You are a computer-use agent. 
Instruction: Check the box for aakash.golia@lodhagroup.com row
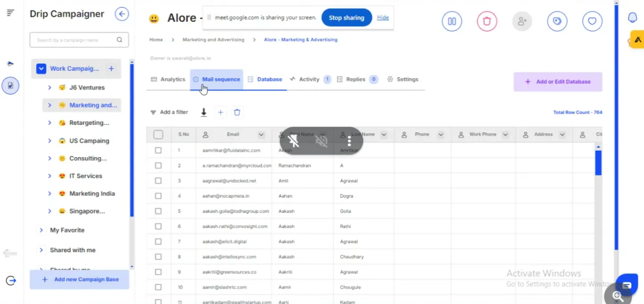coord(158,211)
